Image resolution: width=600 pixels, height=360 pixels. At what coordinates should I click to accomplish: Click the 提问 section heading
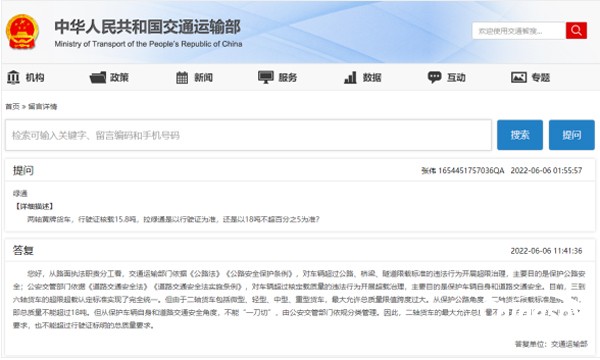(23, 170)
